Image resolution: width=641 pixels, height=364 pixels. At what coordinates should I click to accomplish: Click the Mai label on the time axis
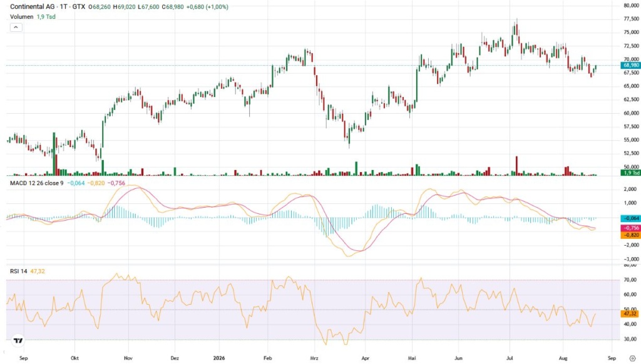pyautogui.click(x=412, y=358)
